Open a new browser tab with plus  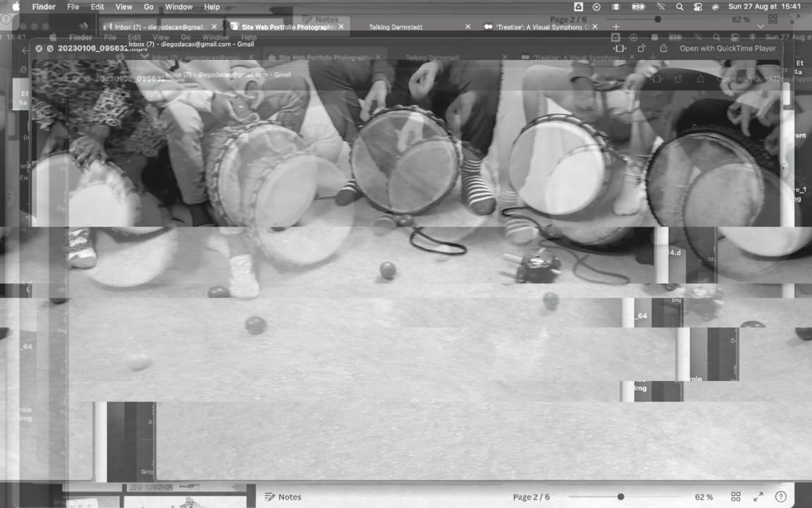[615, 27]
